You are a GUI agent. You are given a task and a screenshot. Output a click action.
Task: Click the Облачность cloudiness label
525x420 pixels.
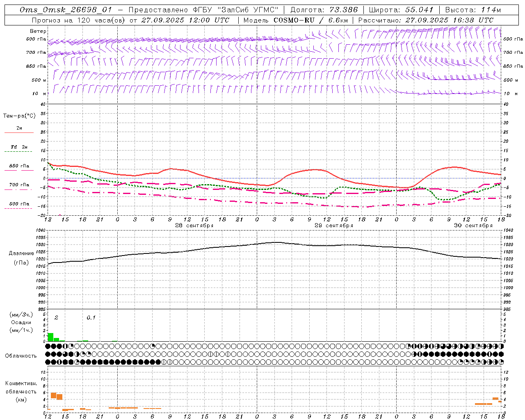click(x=21, y=356)
